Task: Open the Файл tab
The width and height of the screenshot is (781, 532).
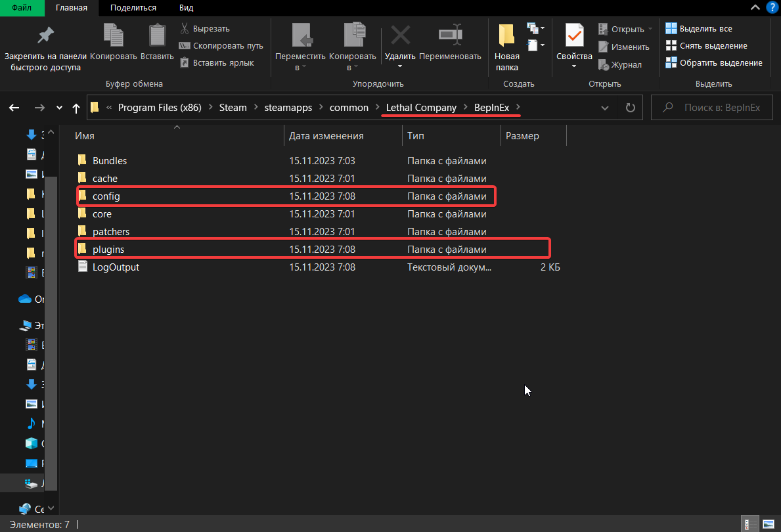Action: point(22,8)
